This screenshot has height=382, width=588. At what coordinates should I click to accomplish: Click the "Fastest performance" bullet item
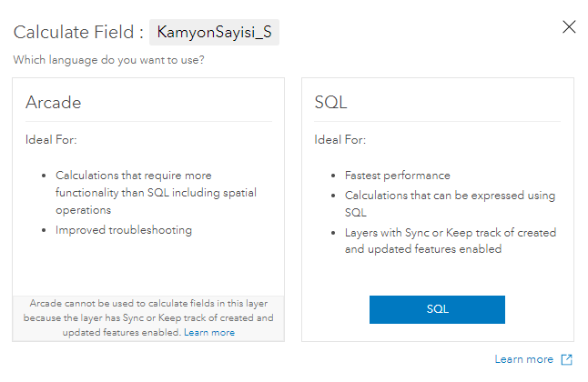pos(397,176)
